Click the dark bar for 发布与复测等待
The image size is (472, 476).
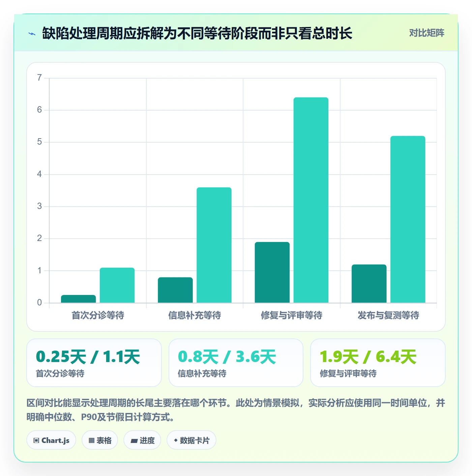[x=369, y=284]
